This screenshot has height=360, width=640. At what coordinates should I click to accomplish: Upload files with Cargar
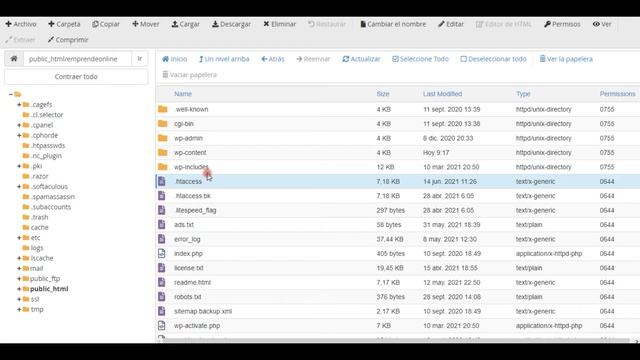[185, 24]
